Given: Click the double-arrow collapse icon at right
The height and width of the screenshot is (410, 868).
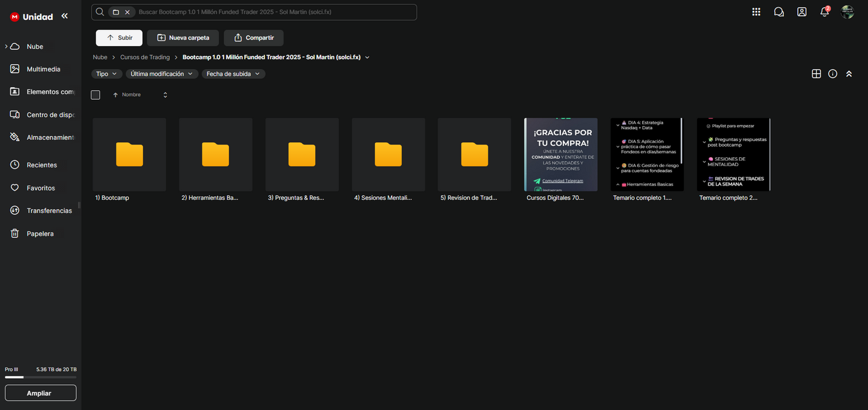Looking at the screenshot, I should pyautogui.click(x=849, y=74).
